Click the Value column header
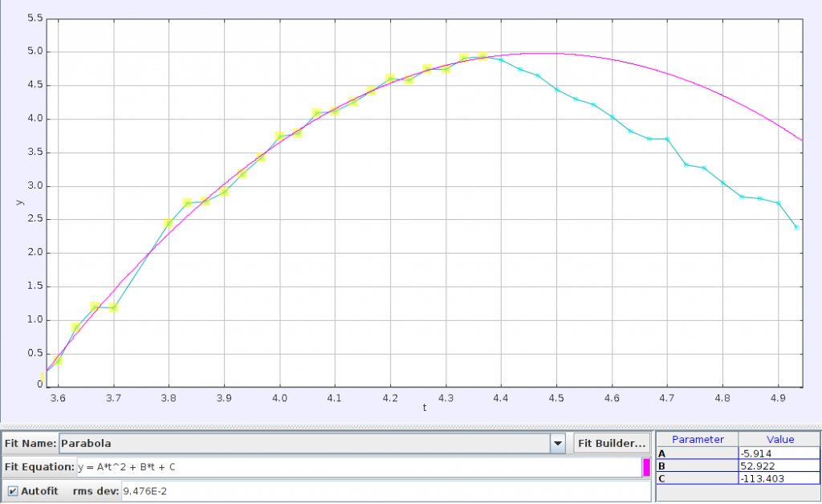Viewport: 822px width, 504px height. pyautogui.click(x=779, y=440)
